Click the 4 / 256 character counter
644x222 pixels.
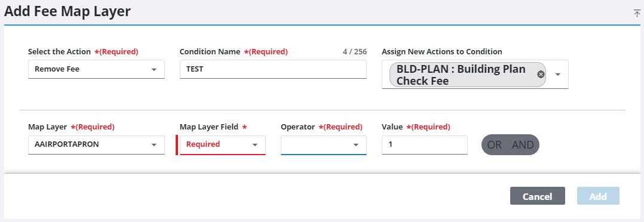click(354, 52)
